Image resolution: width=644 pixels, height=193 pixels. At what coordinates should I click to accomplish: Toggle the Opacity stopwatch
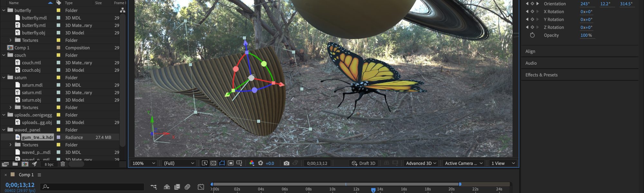532,35
